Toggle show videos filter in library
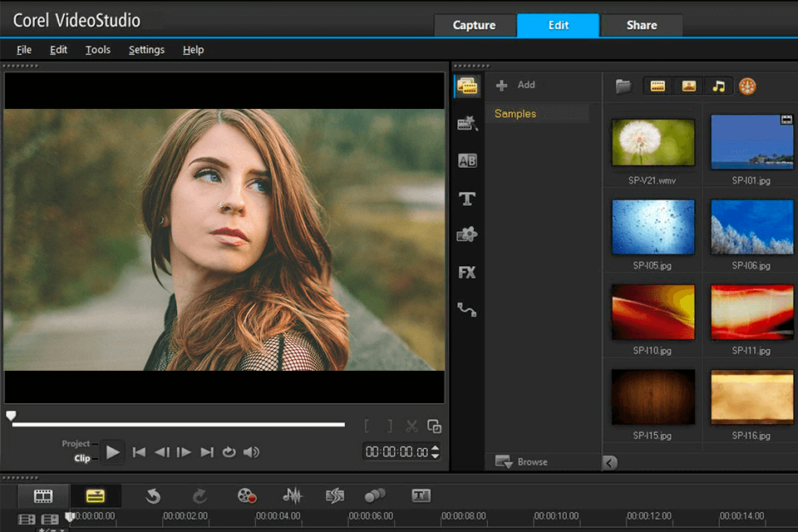Viewport: 798px width, 532px height. [658, 86]
